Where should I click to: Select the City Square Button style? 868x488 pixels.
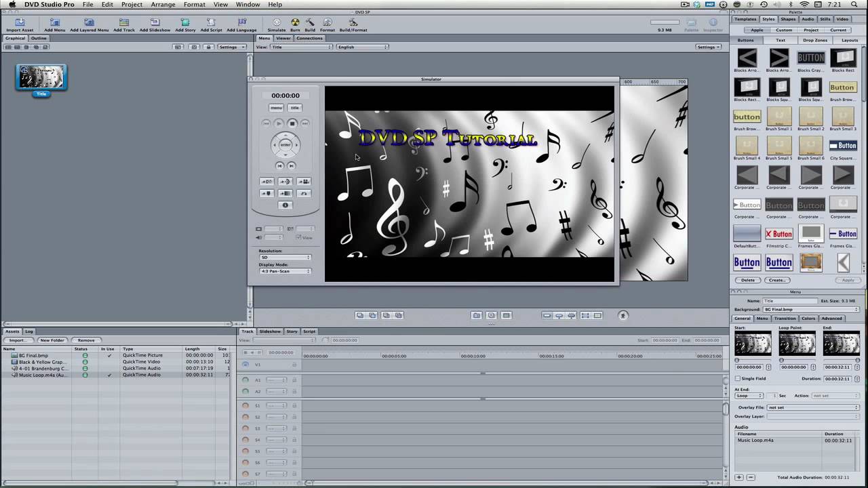[842, 146]
